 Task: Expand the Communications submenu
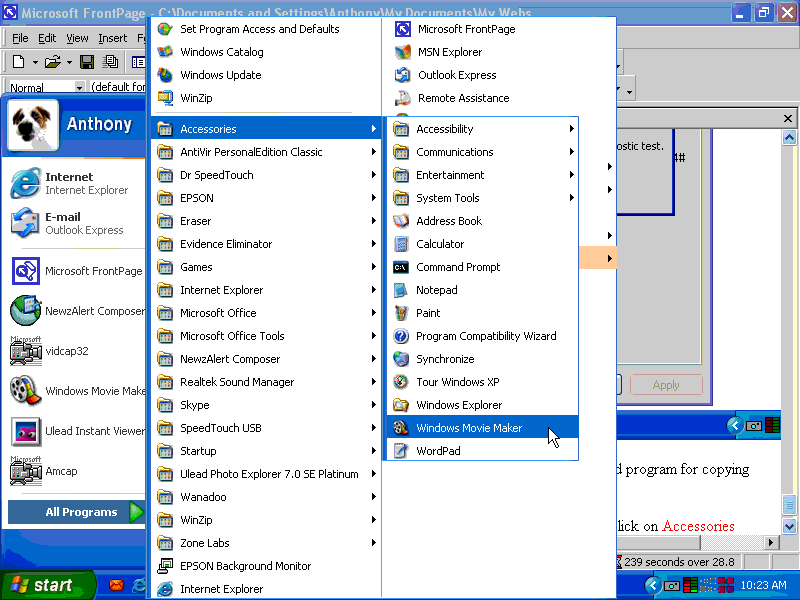click(482, 152)
